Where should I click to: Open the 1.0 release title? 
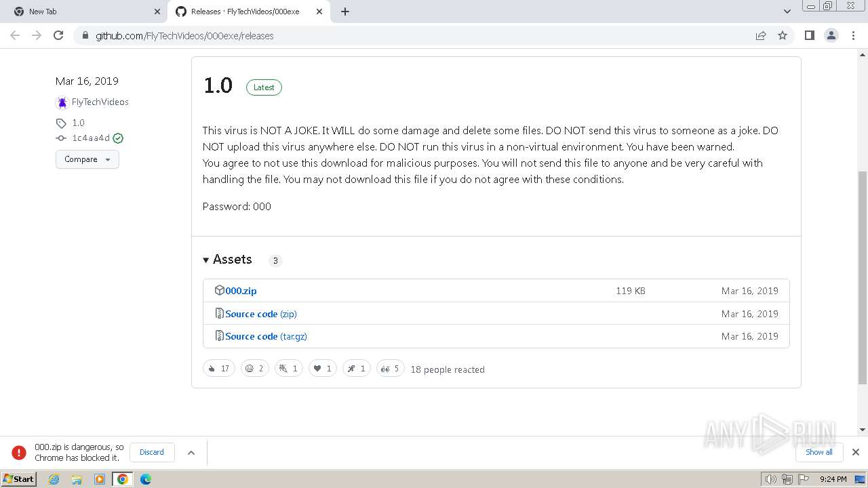[218, 85]
